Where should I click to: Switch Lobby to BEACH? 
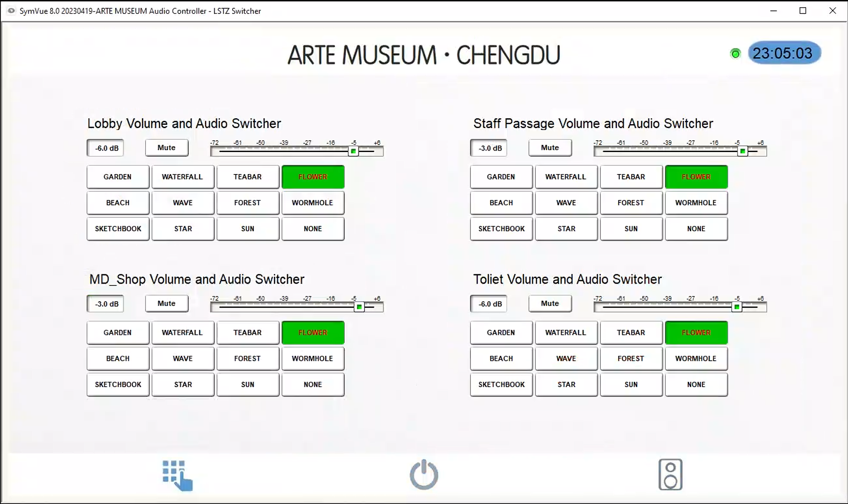pos(118,203)
